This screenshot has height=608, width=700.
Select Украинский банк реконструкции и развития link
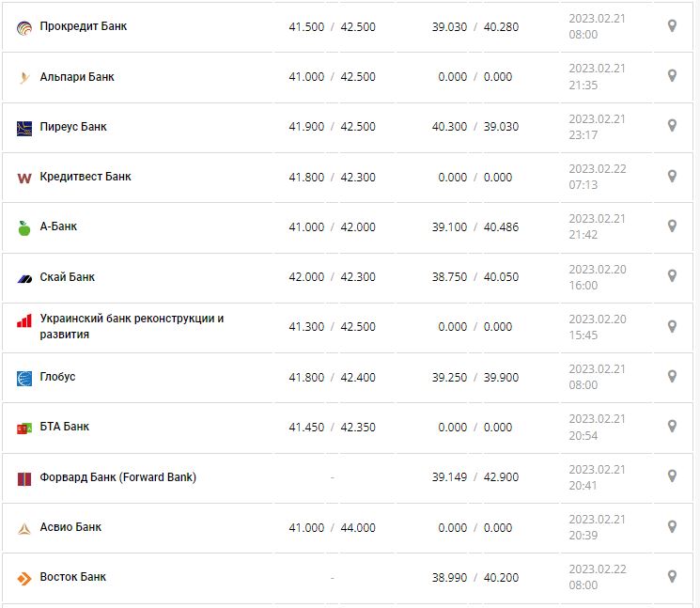pos(132,326)
